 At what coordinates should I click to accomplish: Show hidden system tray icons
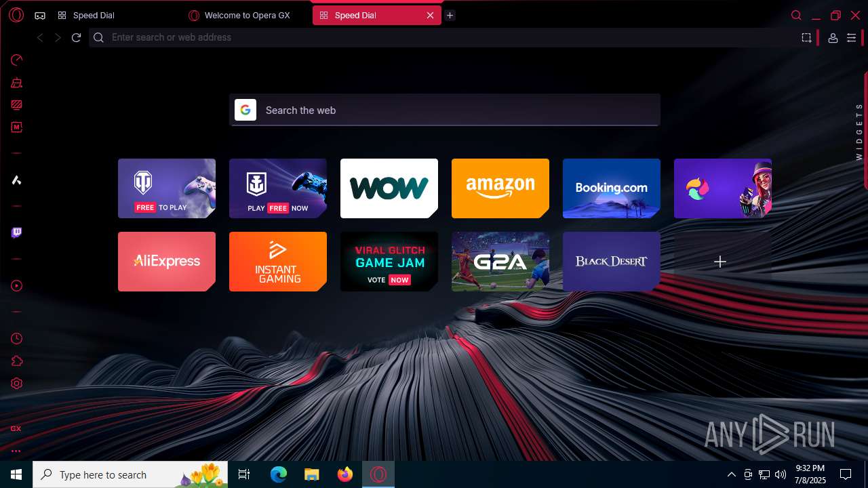coord(731,474)
